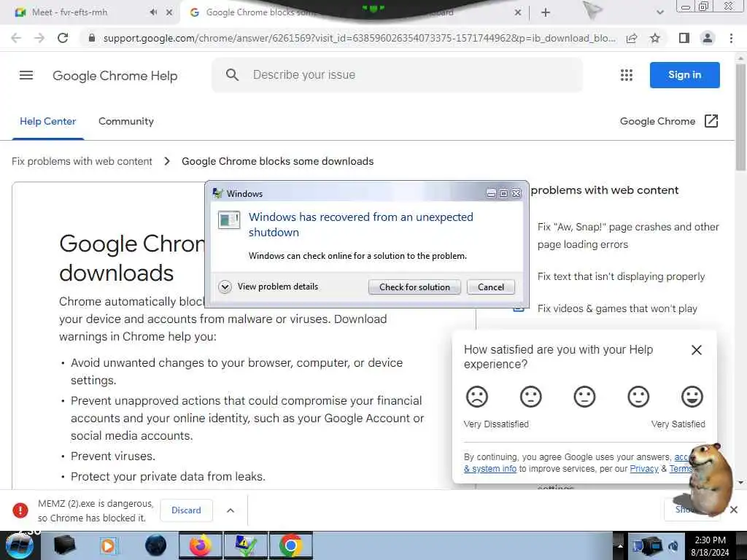The image size is (747, 560).
Task: Select the Very Dissatisfied face
Action: tap(477, 396)
